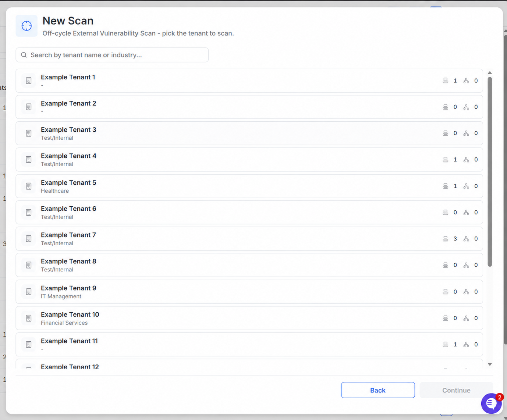Click building icon for Example Tenant 11
Screen dimensions: 507x420
[29, 345]
